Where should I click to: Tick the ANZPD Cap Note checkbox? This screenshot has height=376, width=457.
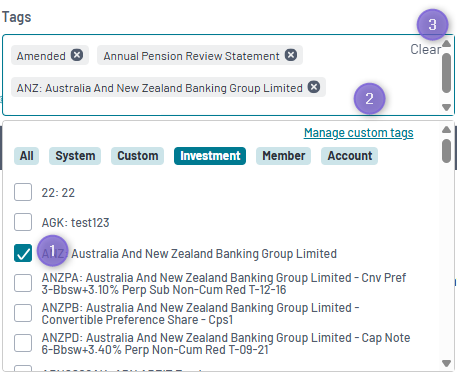click(x=23, y=343)
